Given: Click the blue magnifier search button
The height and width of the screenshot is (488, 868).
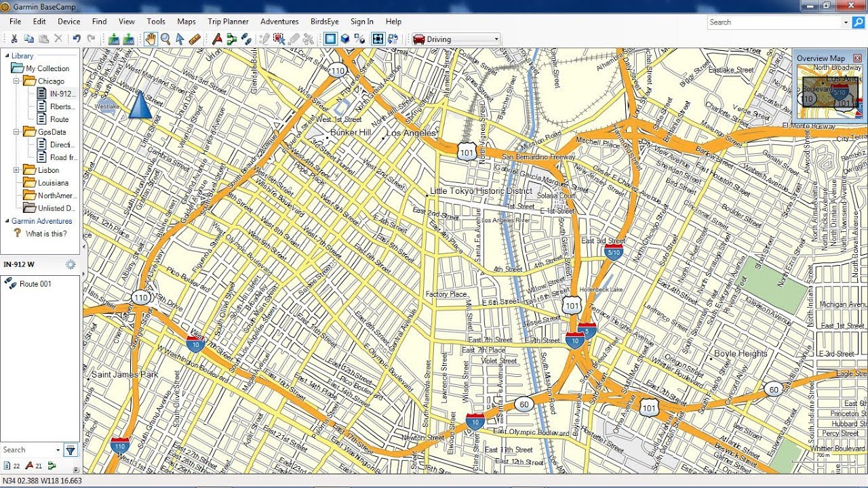Looking at the screenshot, I should [x=859, y=22].
